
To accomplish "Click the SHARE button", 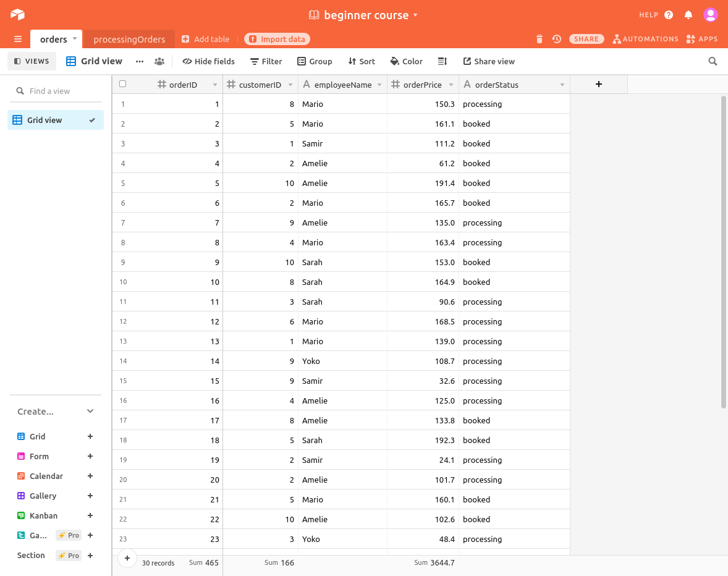I will (x=586, y=38).
